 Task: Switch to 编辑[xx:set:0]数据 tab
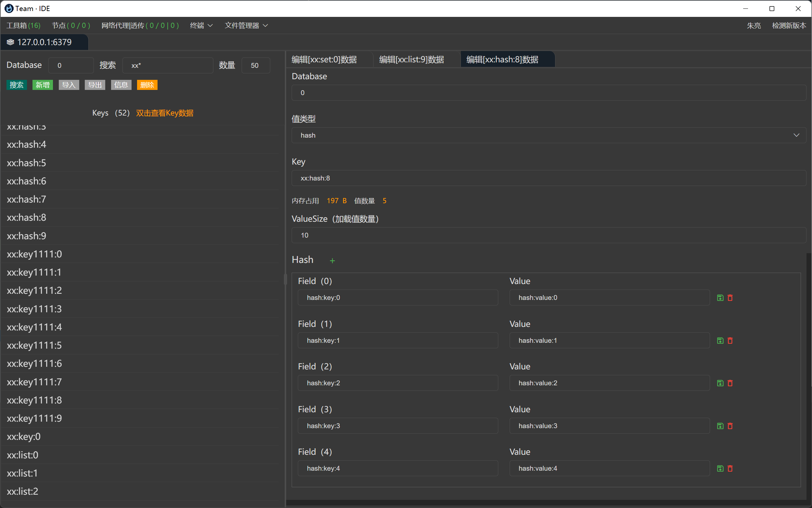click(x=324, y=59)
